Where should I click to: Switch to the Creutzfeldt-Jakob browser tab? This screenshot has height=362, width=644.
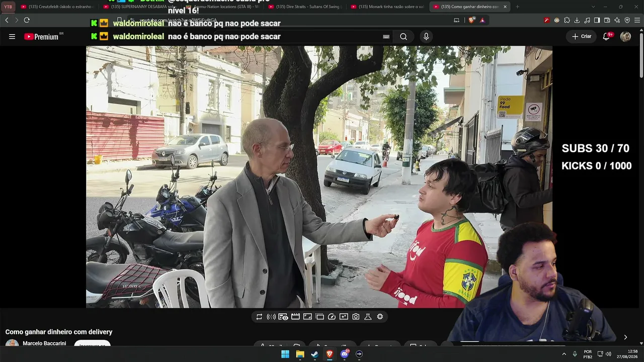pos(57,7)
